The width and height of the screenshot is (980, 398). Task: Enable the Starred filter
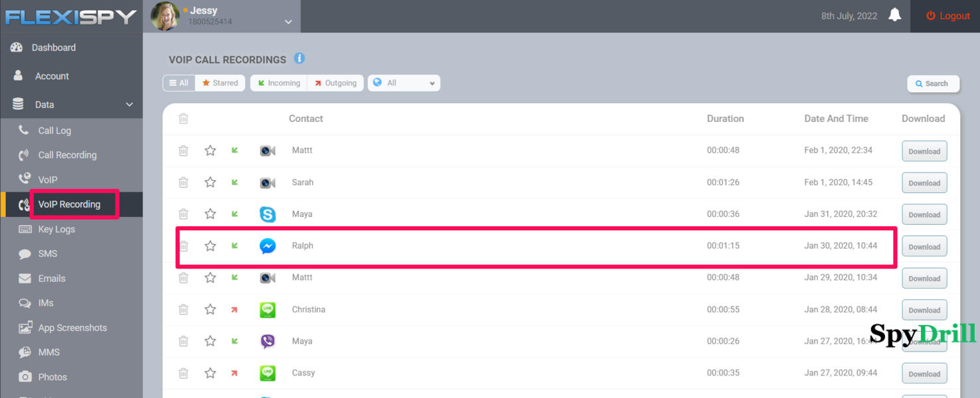click(x=220, y=83)
